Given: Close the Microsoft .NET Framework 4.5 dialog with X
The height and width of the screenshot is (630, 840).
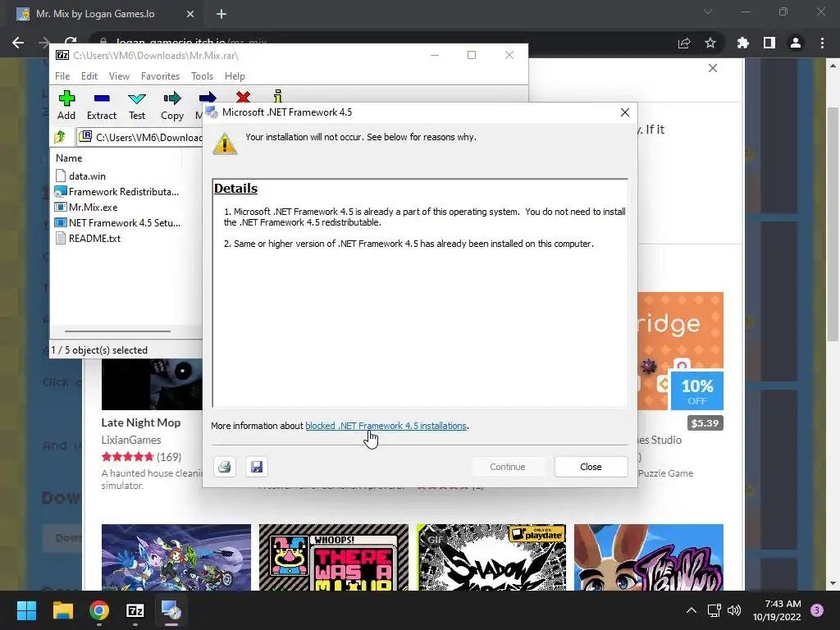Looking at the screenshot, I should coord(624,112).
